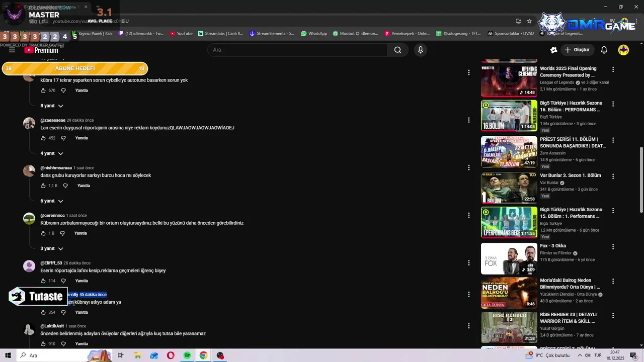
Task: Bookmark this page with star icon
Action: 529,21
